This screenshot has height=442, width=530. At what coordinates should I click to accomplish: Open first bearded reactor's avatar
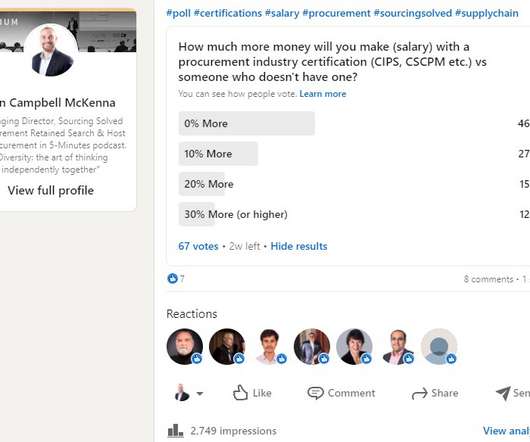pyautogui.click(x=185, y=346)
